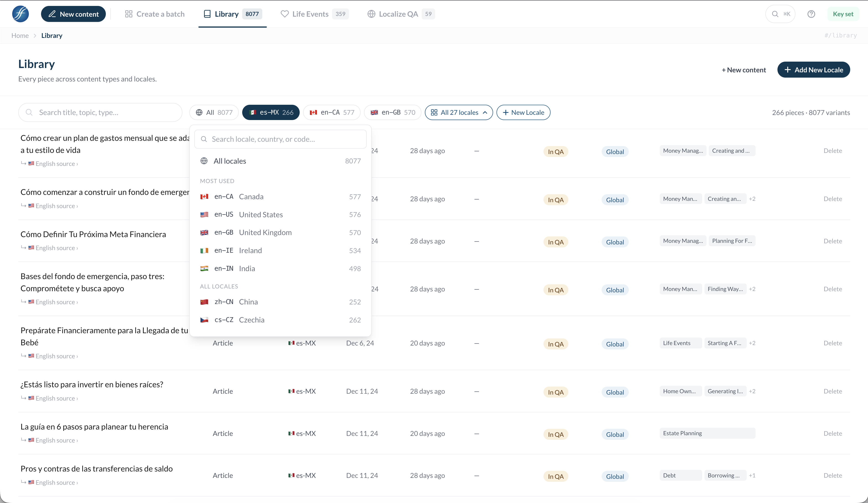Toggle the en-CA 577 filter chip
The image size is (868, 503).
click(x=332, y=112)
